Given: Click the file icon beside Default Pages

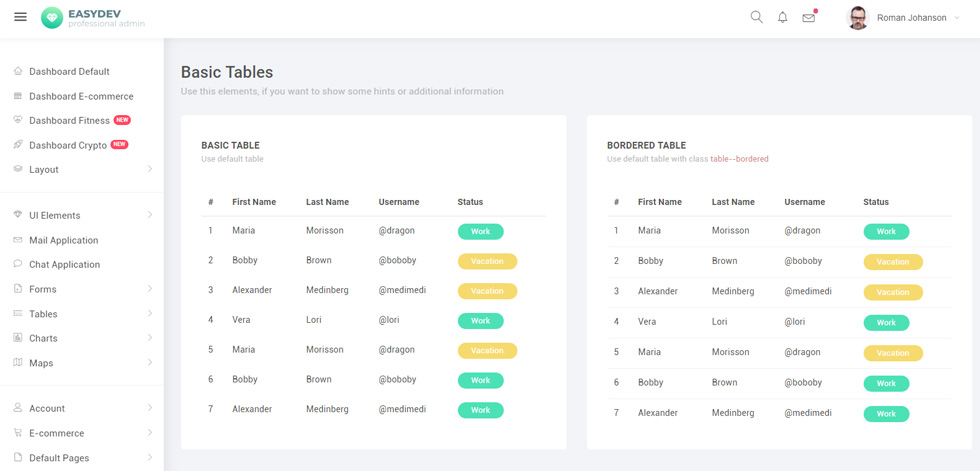Looking at the screenshot, I should (x=18, y=457).
